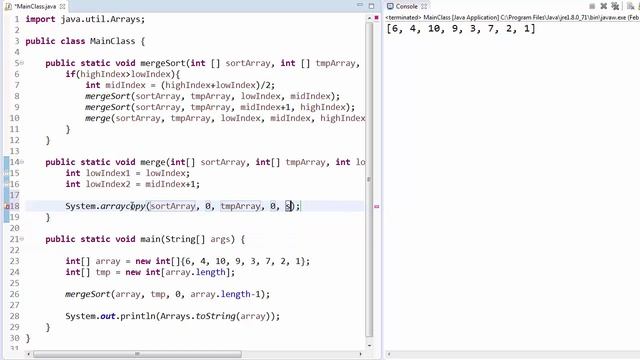Click the red error indicator atop the ruler
Screen dimensions: 640x360
pyautogui.click(x=376, y=18)
